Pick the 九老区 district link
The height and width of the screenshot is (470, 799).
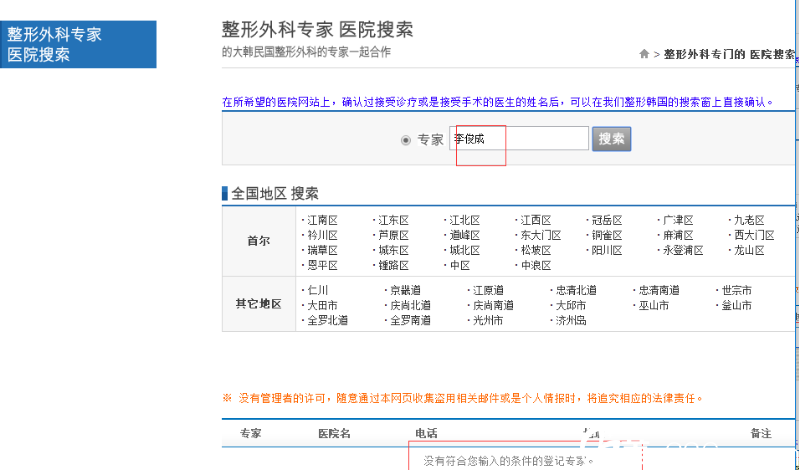pos(748,220)
